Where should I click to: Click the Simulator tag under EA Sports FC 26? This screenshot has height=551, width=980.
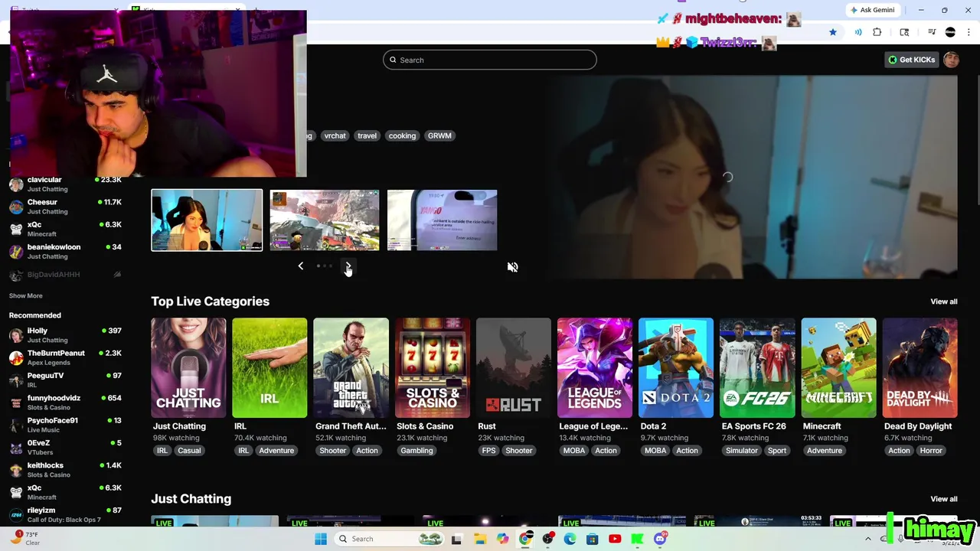point(742,451)
